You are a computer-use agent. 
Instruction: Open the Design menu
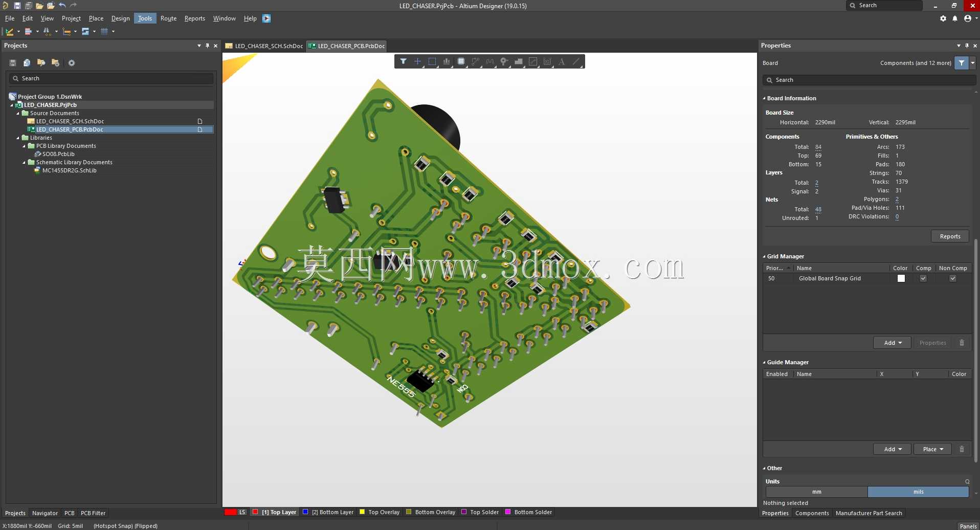[x=120, y=18]
